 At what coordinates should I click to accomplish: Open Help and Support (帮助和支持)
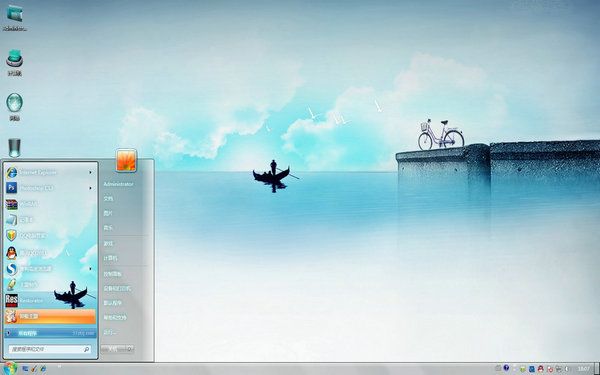pos(115,317)
